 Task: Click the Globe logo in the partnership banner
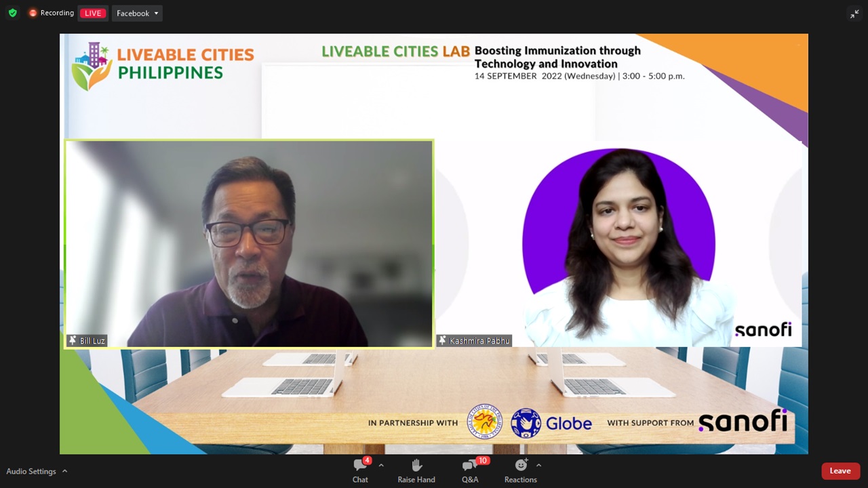[551, 423]
